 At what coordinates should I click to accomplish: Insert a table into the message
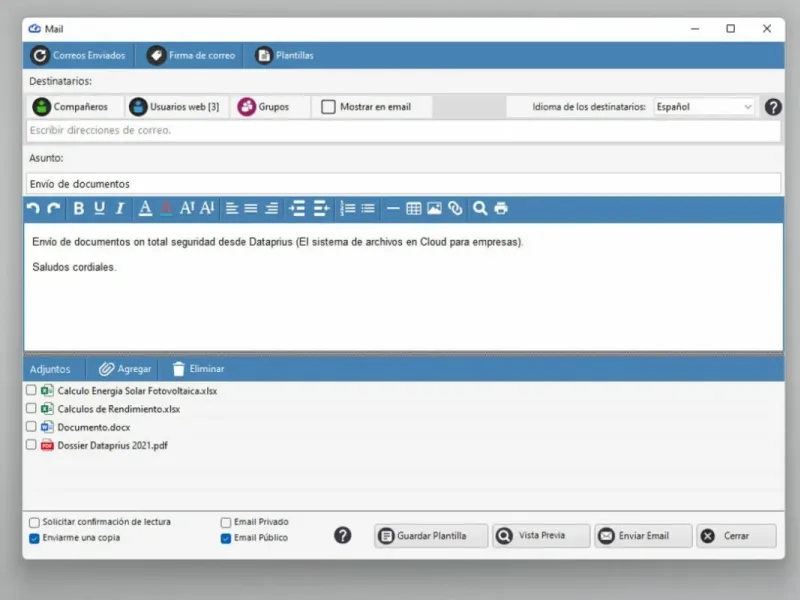click(414, 208)
